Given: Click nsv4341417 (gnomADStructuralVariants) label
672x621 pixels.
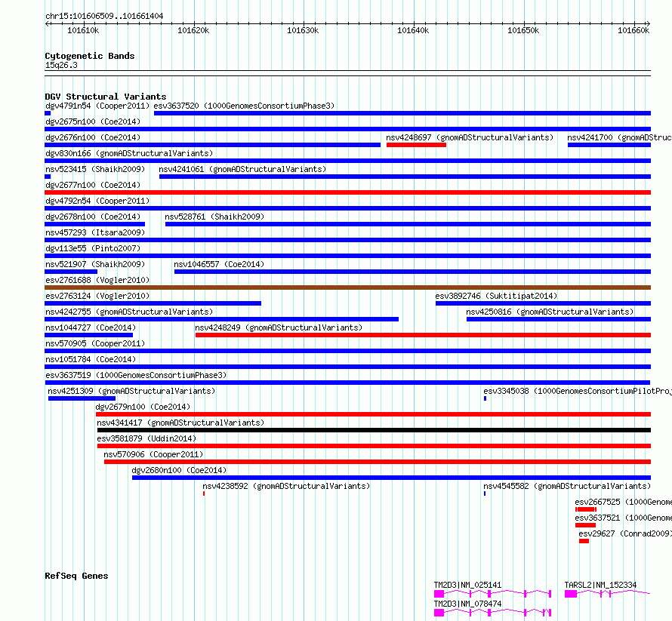Looking at the screenshot, I should tap(180, 423).
